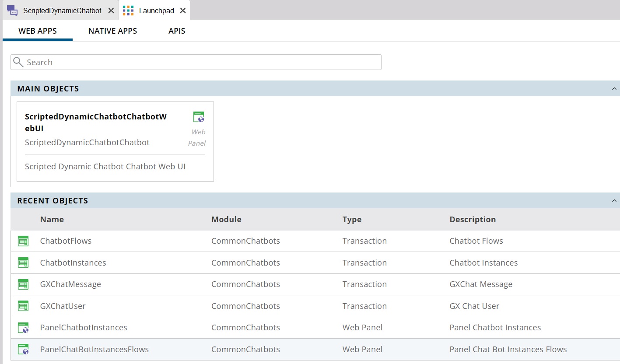620x364 pixels.
Task: Sort by the Description column header
Action: (x=473, y=220)
